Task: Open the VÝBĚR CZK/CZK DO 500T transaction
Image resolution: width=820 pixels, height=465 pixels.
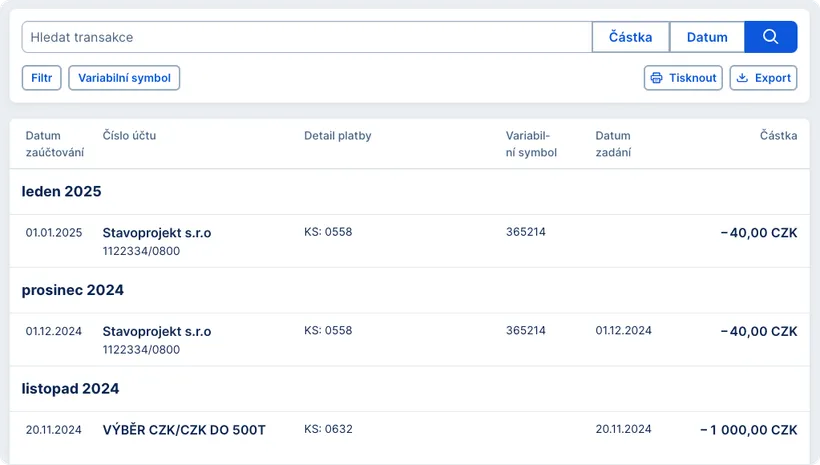Action: click(184, 430)
